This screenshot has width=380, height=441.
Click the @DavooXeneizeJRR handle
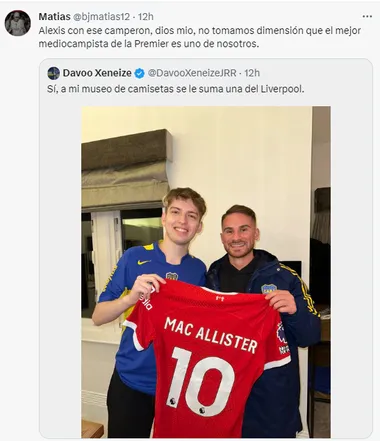tap(192, 73)
